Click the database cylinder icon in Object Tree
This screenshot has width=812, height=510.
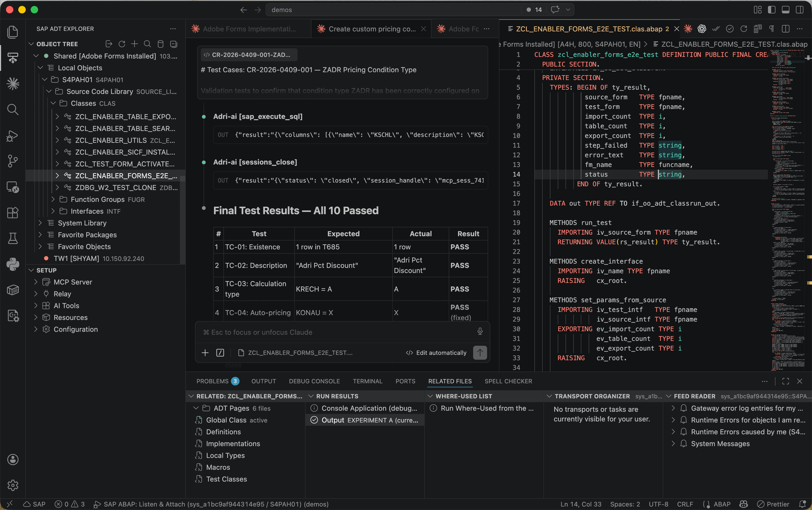tap(161, 44)
